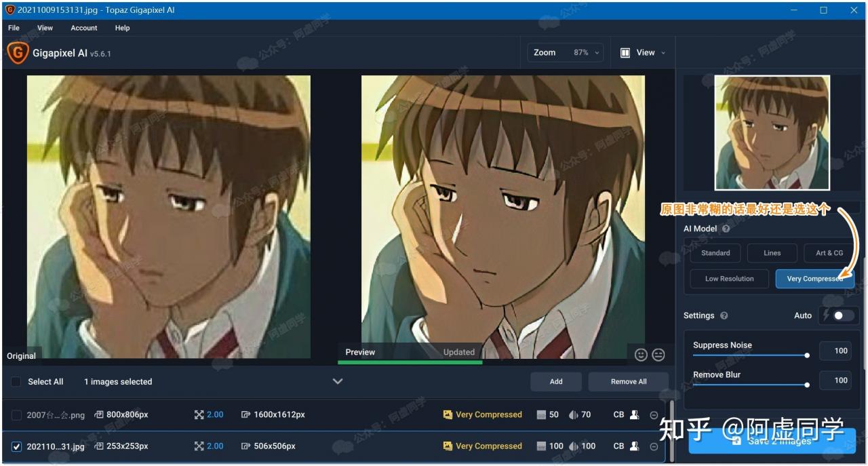868x466 pixels.
Task: Adjust the Remove Blur slider
Action: 750,385
